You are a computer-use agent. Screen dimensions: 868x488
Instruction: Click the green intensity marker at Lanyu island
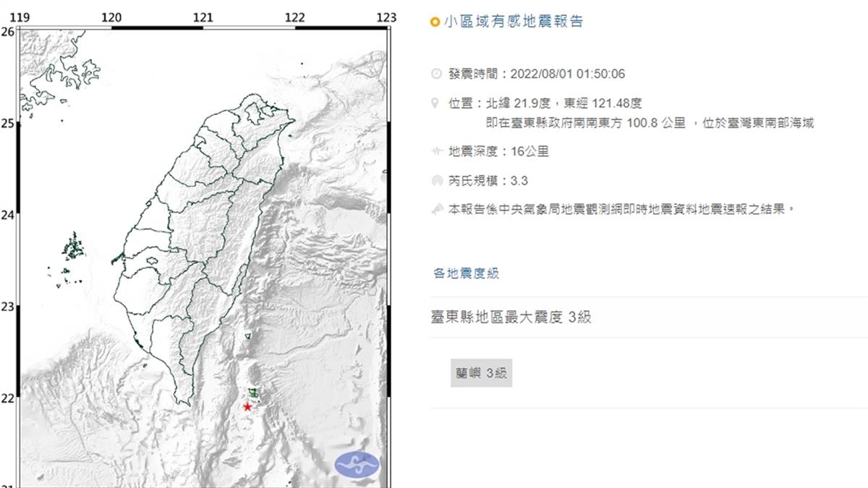[254, 392]
